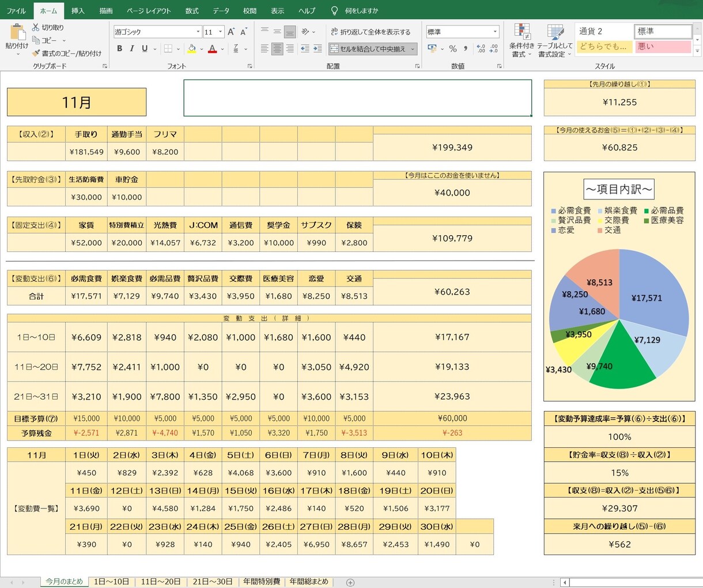
Task: Open the 年間総まとめ sheet tab
Action: tap(308, 582)
